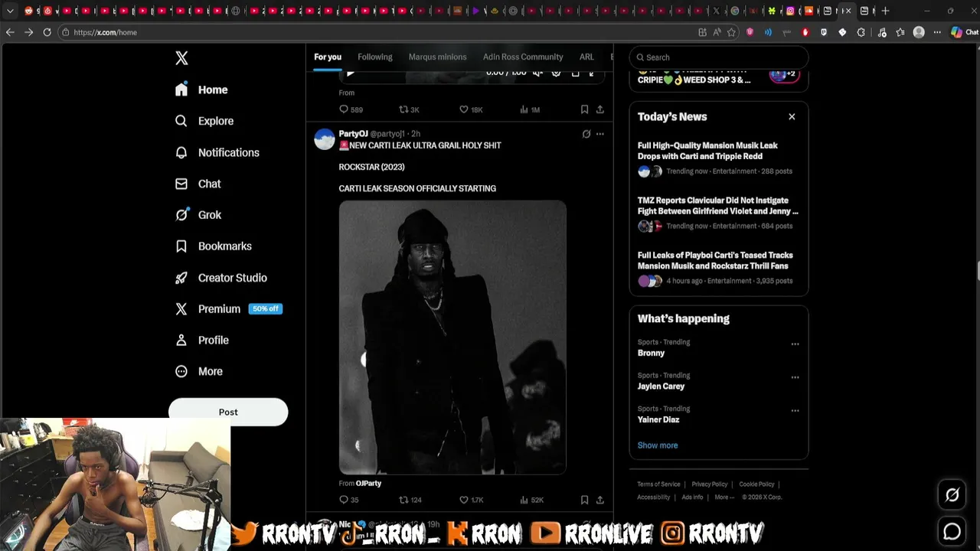Add page to favorites with star icon
The width and height of the screenshot is (980, 551).
coord(731,32)
